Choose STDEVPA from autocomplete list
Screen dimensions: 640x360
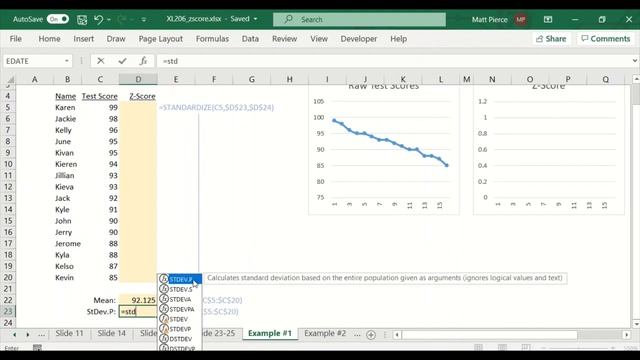pos(180,309)
